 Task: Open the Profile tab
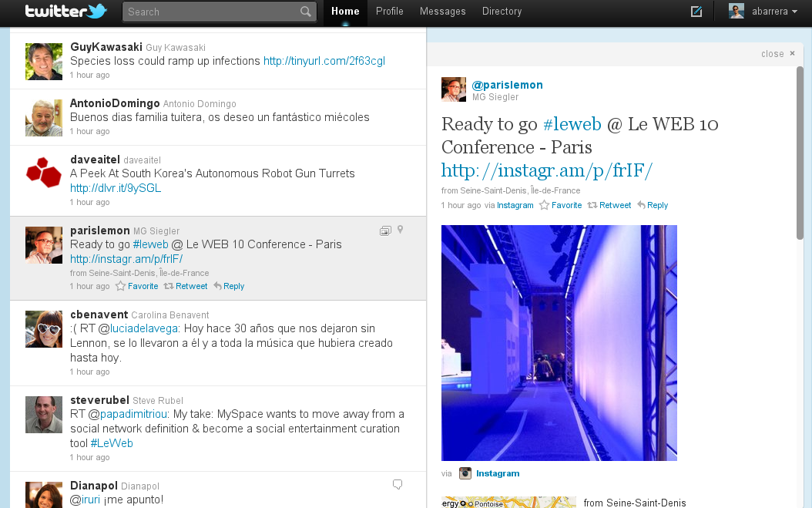tap(389, 12)
